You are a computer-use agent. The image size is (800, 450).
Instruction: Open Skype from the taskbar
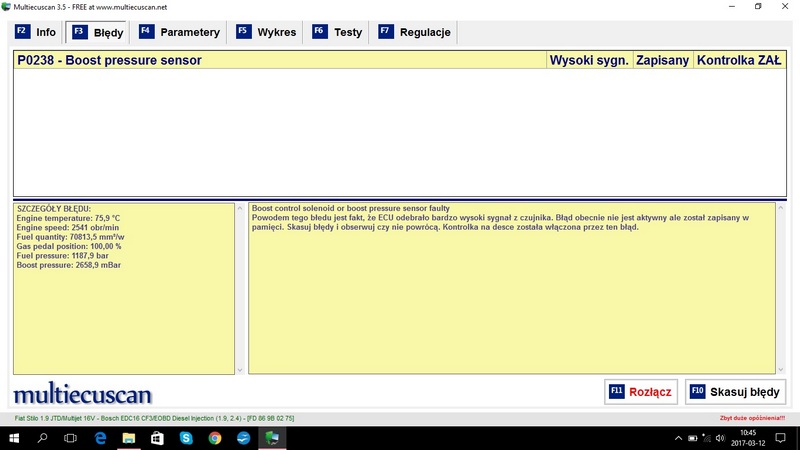click(186, 438)
